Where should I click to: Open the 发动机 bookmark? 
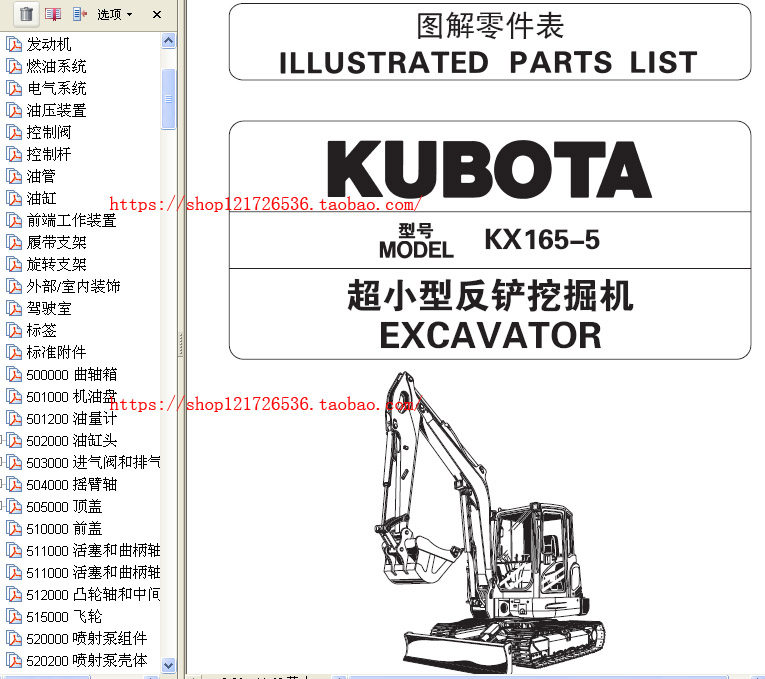point(49,44)
